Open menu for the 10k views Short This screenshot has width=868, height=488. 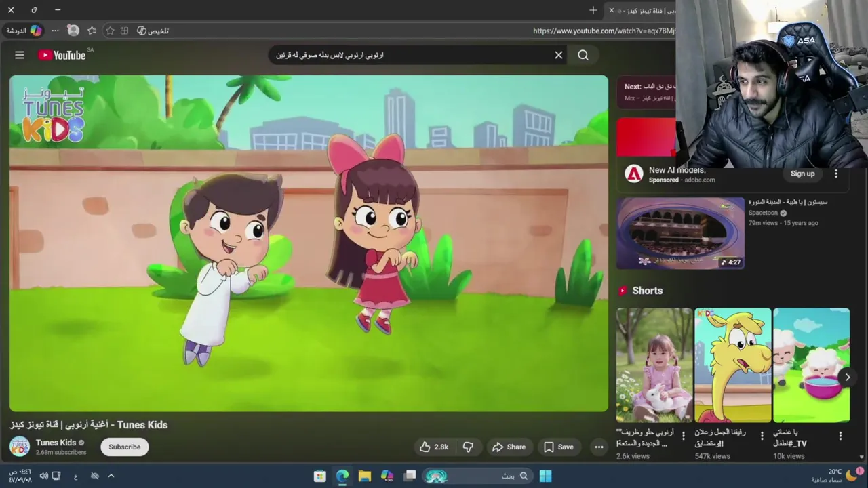coord(840,436)
